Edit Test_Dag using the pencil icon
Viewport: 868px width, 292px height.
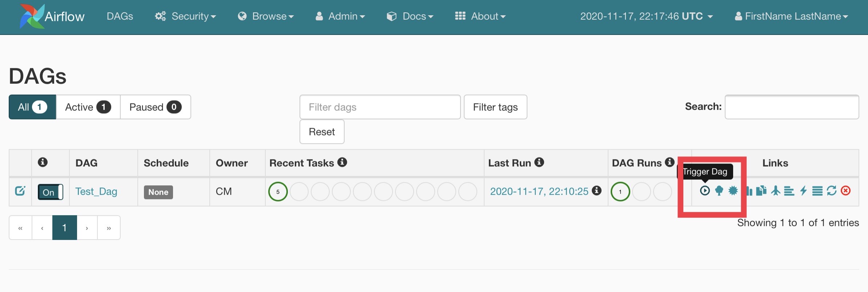(20, 191)
